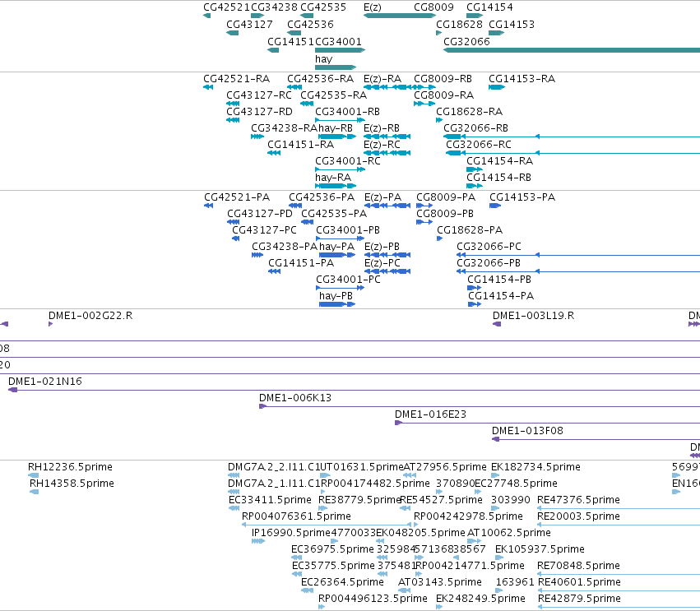Image resolution: width=700 pixels, height=611 pixels.
Task: Select transcript CG34001-RC
Action: pos(348,161)
